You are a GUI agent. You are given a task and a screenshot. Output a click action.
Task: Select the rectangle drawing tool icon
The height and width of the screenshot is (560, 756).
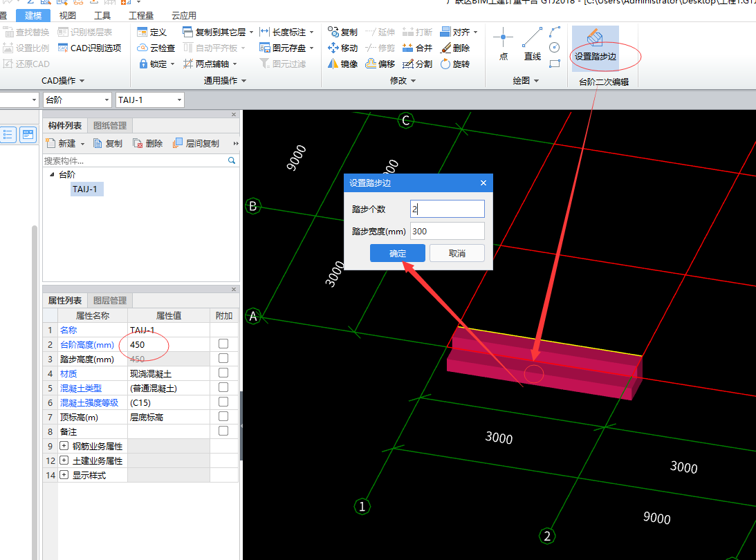tap(555, 64)
